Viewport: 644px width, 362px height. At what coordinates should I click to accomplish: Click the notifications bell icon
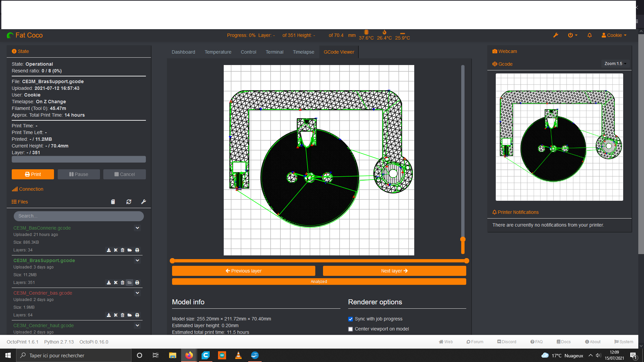coord(589,35)
